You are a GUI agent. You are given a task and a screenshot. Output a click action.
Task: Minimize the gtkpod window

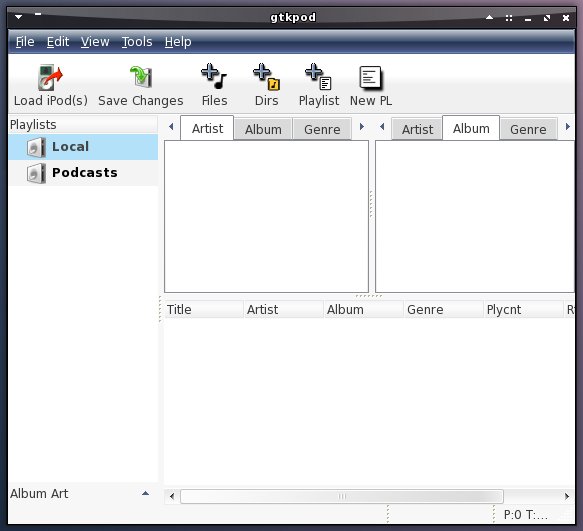click(528, 19)
